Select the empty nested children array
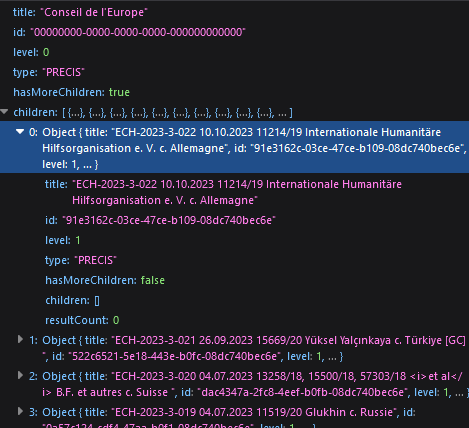 [97, 301]
